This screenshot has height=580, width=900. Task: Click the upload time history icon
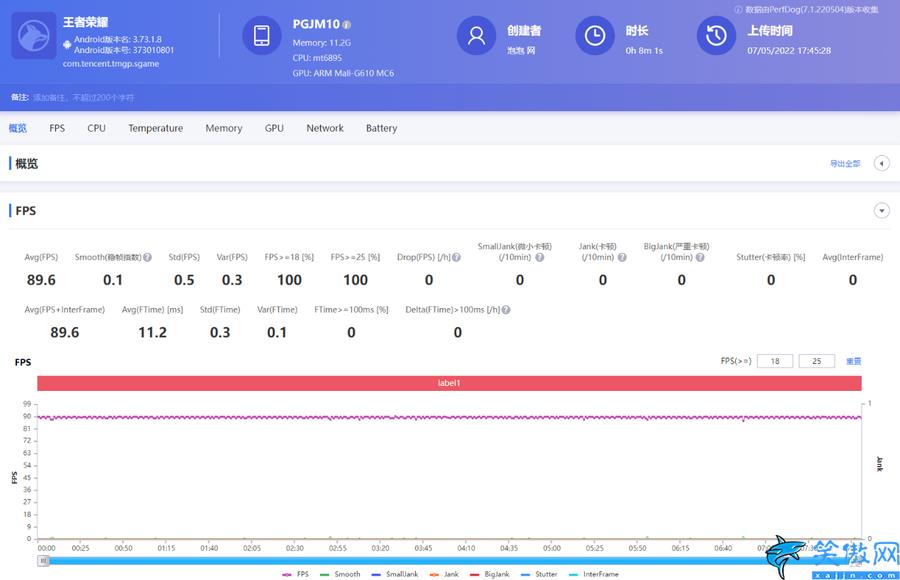tap(716, 36)
